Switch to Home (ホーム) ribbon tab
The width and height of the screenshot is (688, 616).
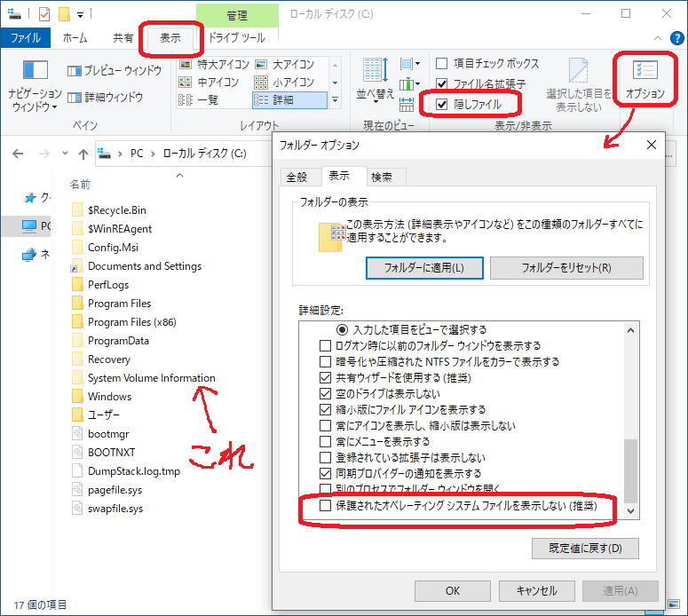[x=75, y=38]
